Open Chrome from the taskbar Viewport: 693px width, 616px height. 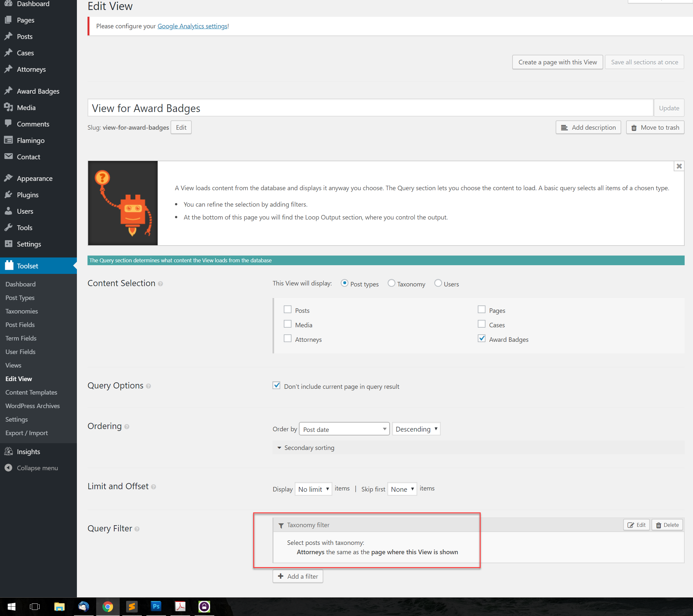(x=108, y=606)
